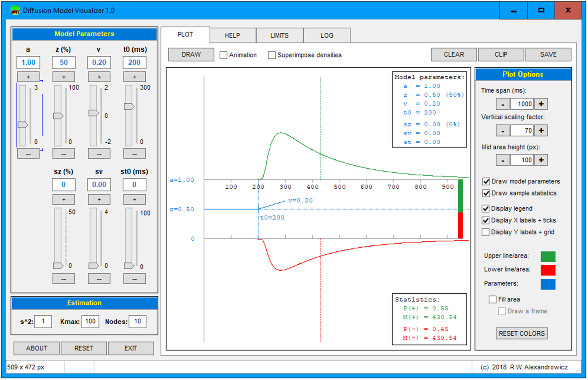Check the Draw a frame option
This screenshot has height=380, width=588.
click(x=502, y=311)
